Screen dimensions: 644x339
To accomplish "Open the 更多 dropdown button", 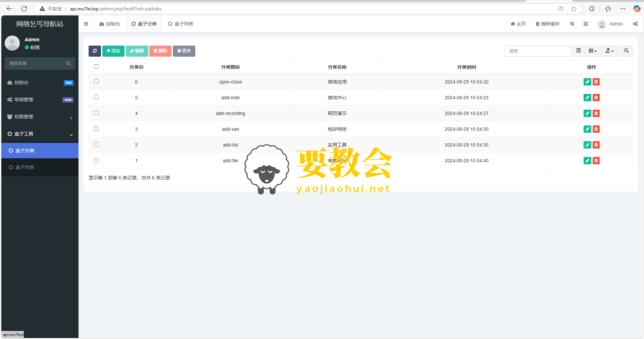I will [x=184, y=51].
